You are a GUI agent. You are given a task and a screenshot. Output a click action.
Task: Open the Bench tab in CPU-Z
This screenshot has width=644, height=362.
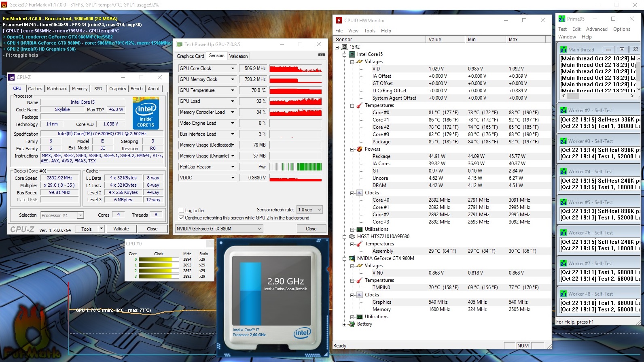tap(136, 89)
